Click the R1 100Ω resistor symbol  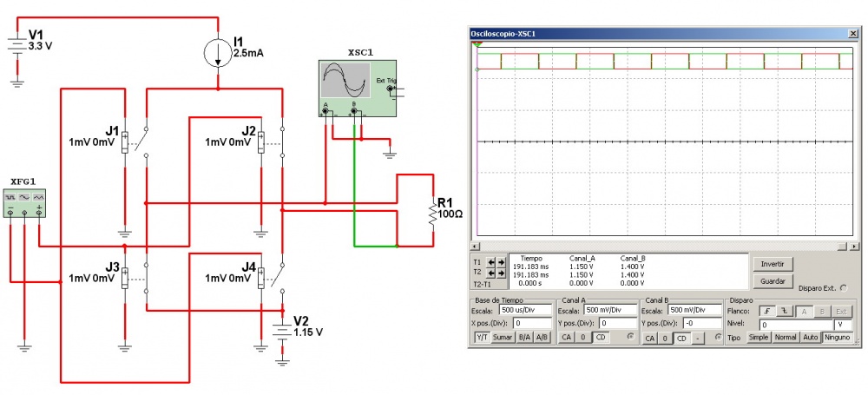point(431,211)
